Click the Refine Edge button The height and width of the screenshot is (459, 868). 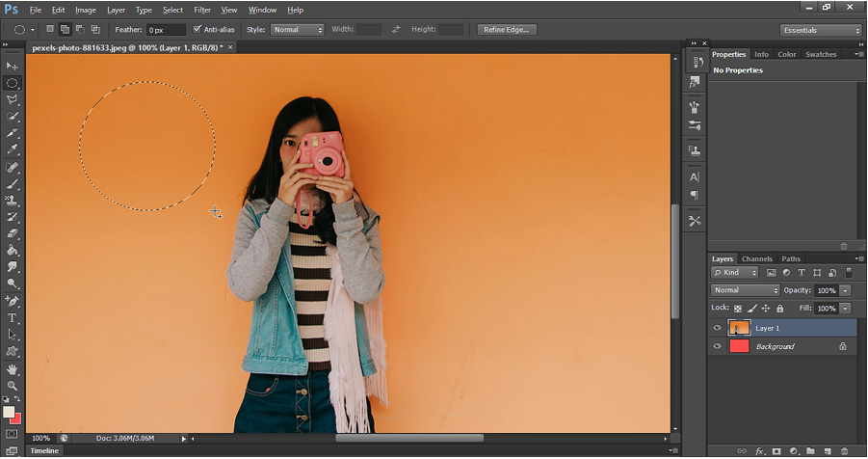coord(507,30)
